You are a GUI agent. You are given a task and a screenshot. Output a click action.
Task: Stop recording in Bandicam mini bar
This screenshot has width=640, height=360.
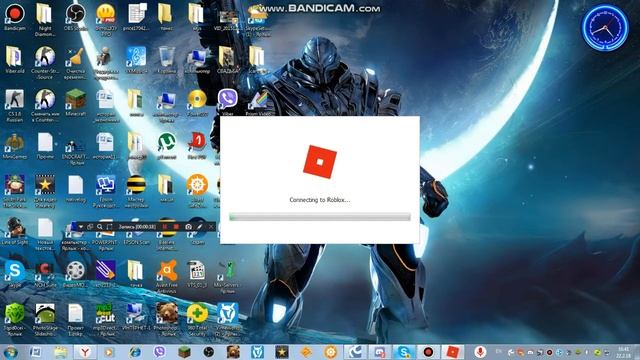pos(176,227)
